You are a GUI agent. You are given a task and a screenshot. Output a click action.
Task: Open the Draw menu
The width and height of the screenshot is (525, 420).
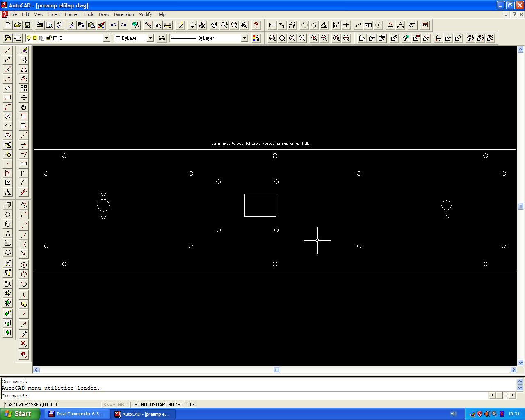coord(104,14)
